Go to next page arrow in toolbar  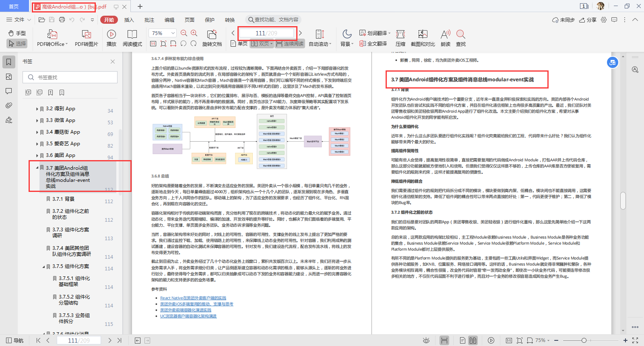point(300,33)
